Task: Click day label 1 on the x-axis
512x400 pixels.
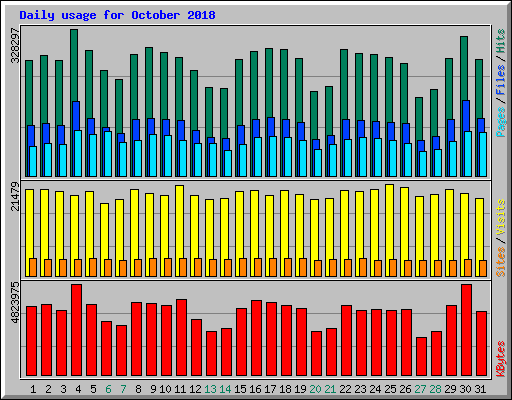Action: (33, 389)
